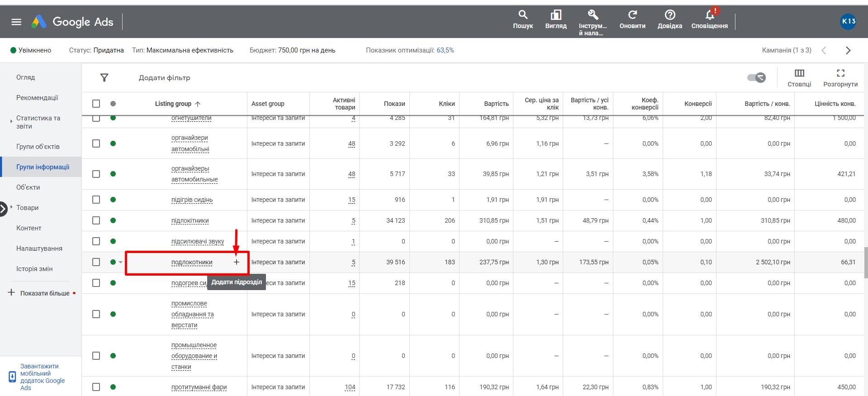868x396 pixels.
Task: Click Додати фільтр field
Action: click(x=165, y=78)
